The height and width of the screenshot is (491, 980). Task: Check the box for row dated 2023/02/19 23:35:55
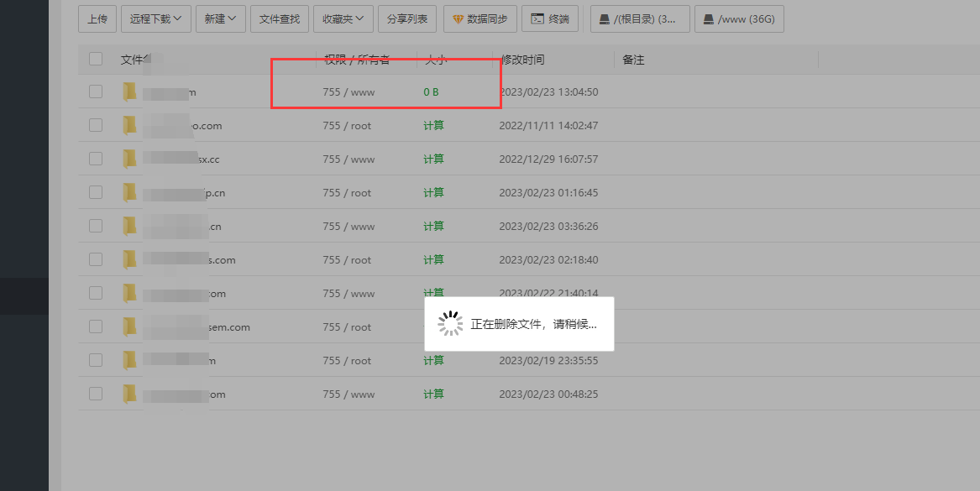[96, 360]
